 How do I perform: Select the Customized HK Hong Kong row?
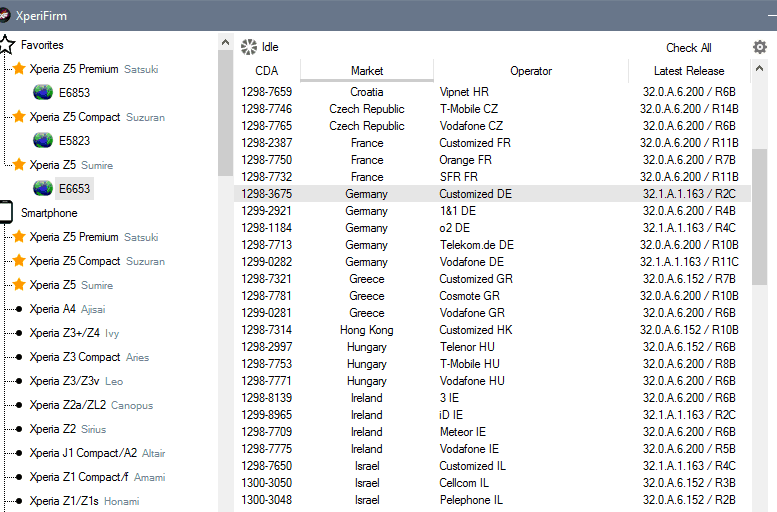coord(492,330)
